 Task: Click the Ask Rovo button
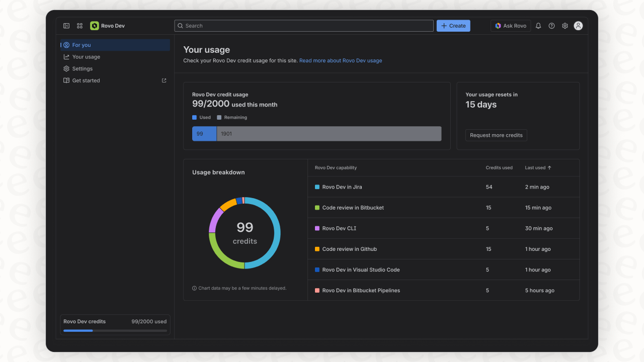[x=511, y=26]
